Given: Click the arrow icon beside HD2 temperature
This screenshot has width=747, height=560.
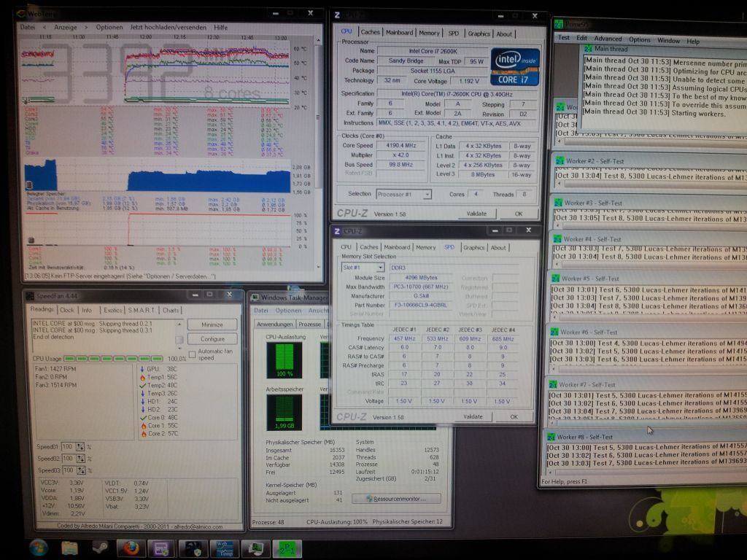Looking at the screenshot, I should 143,410.
